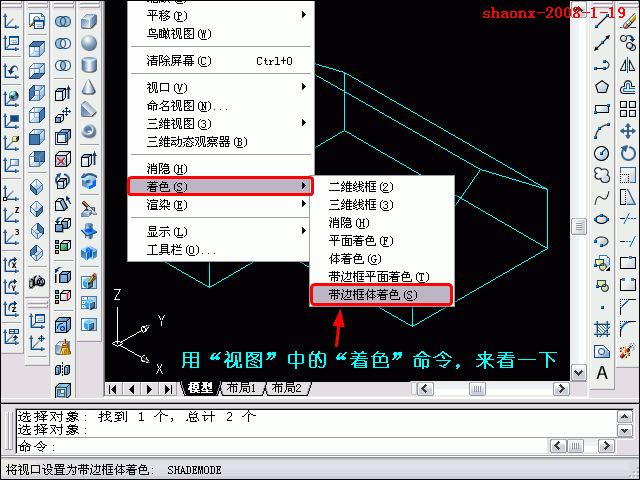This screenshot has width=640, height=480.
Task: Click previous layout tab arrow
Action: [131, 389]
